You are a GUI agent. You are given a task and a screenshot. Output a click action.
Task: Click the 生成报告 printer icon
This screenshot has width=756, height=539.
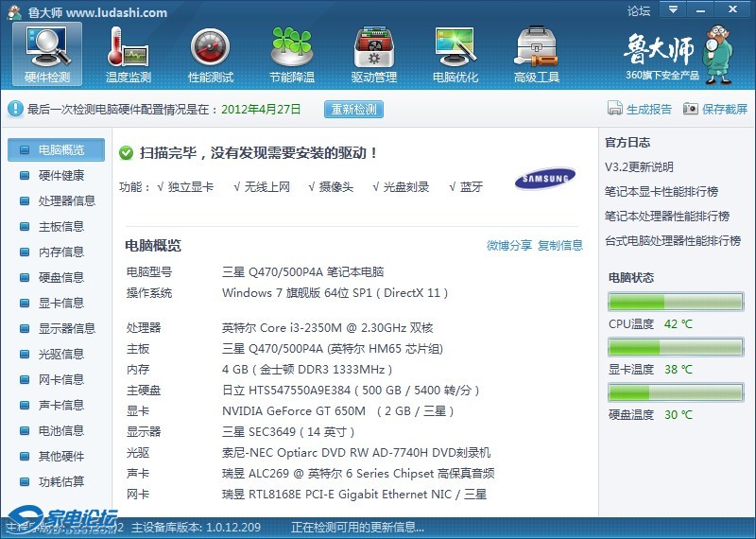pos(615,109)
